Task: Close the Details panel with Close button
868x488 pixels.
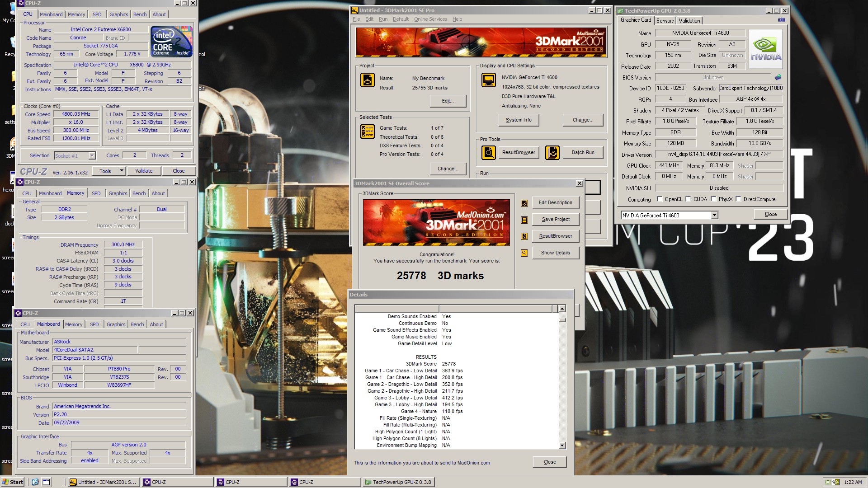Action: click(550, 462)
